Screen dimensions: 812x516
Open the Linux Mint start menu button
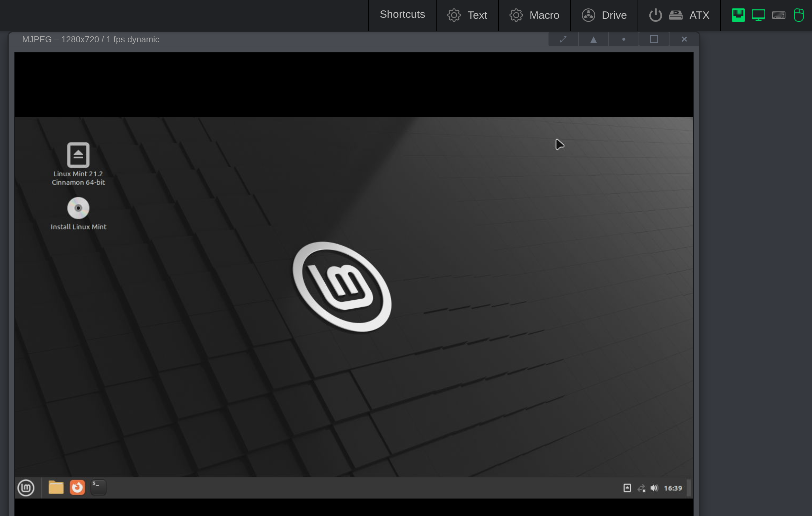[26, 487]
